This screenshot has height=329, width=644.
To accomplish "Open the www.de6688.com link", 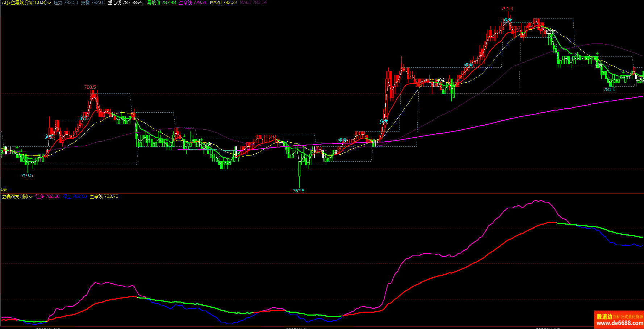I will tap(619, 323).
